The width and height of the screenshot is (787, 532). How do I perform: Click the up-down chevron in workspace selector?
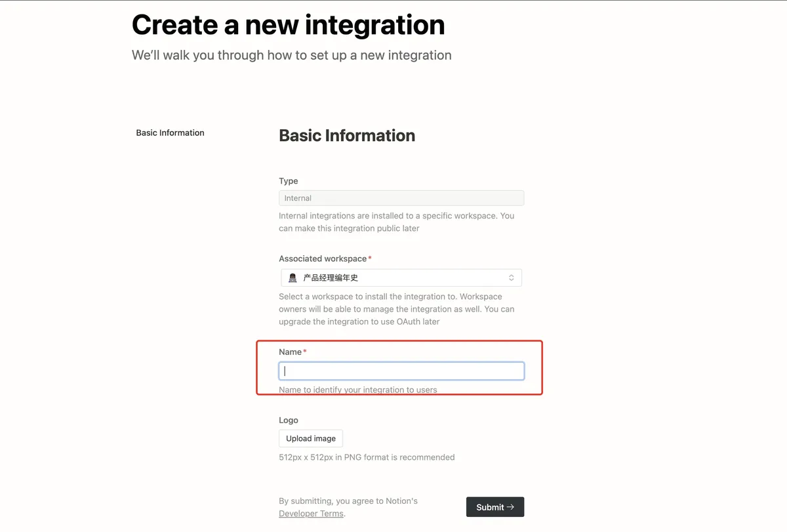click(x=512, y=278)
